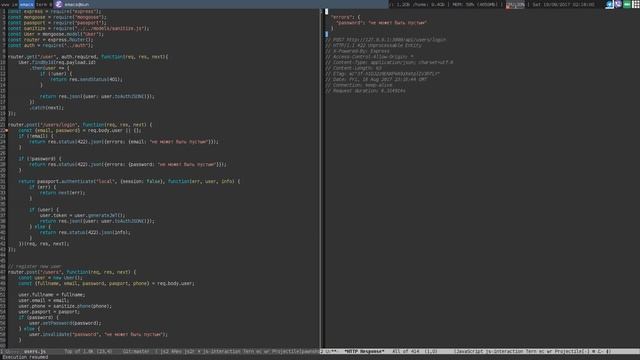This screenshot has height=360, width=640.
Task: Click "Execution resumed" message in echo area
Action: click(x=25, y=357)
